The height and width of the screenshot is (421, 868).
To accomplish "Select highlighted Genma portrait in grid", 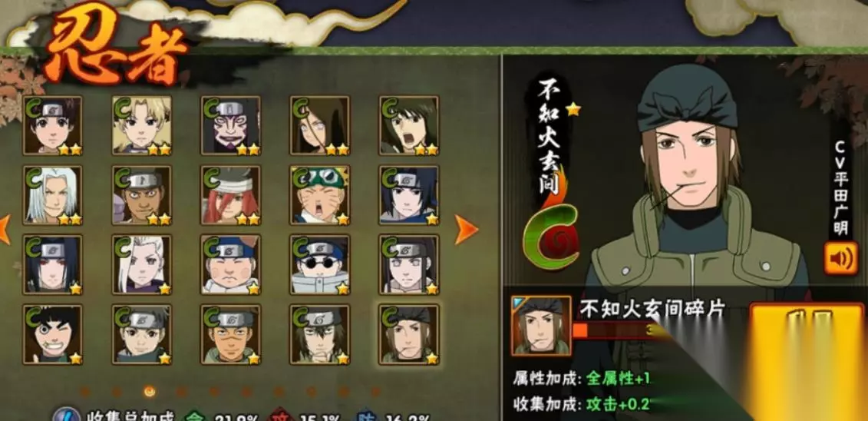I will [408, 335].
